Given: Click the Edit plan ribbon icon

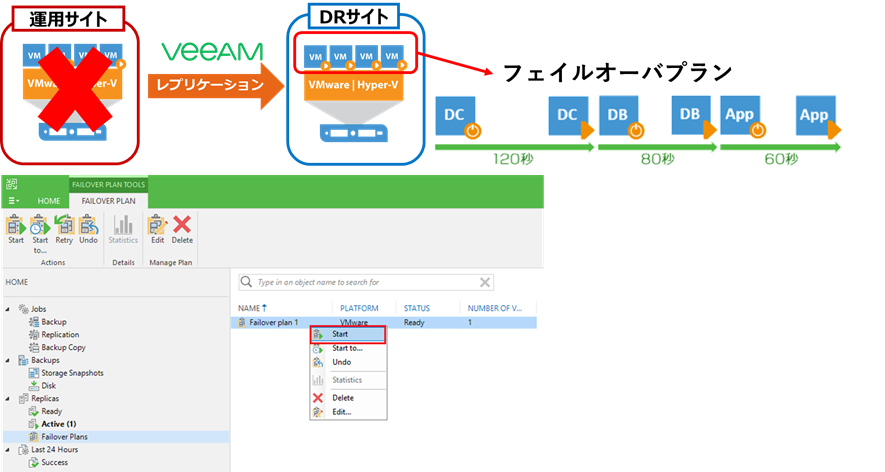Looking at the screenshot, I should (x=157, y=230).
